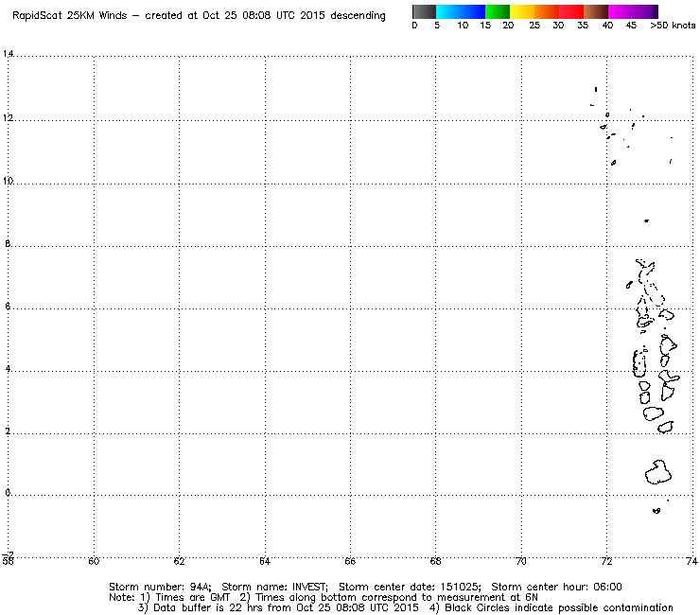Screen dimensions: 700x615
Task: Click the latitude axis label '8'
Action: (8, 244)
